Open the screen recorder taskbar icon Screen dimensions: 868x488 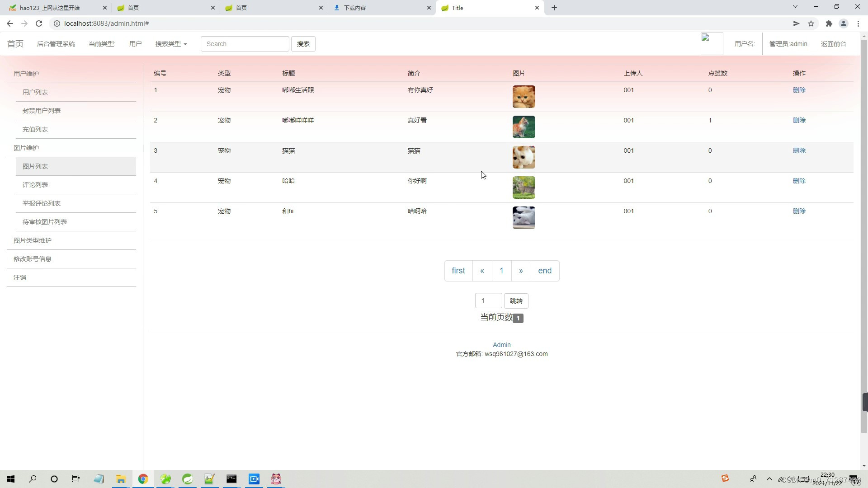pos(254,479)
